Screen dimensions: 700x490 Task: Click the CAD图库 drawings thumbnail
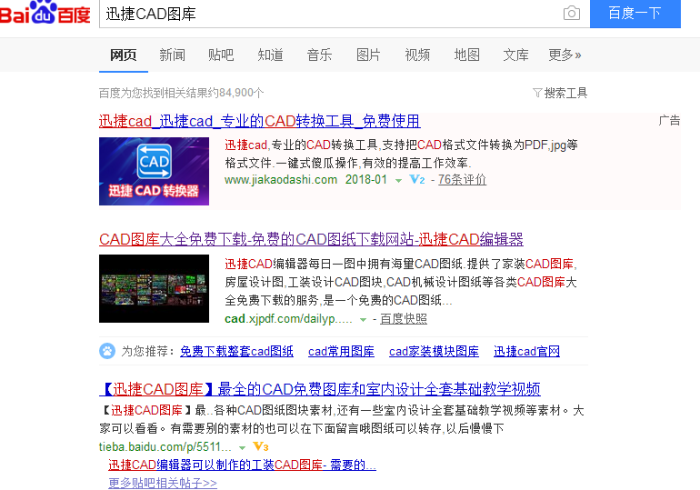coord(154,288)
